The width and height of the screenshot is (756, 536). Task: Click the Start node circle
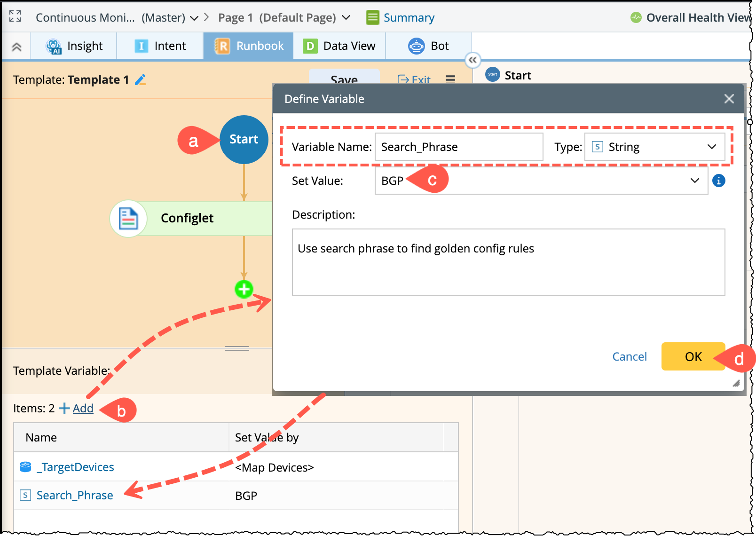244,140
